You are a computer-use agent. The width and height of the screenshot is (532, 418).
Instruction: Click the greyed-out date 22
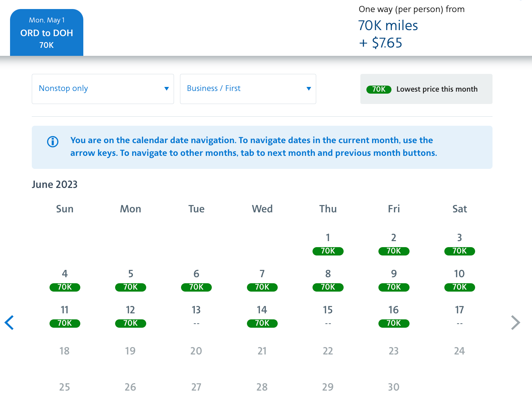pos(328,351)
